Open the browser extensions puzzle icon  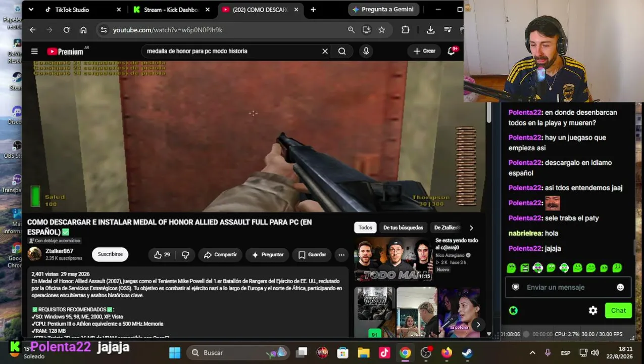click(405, 30)
